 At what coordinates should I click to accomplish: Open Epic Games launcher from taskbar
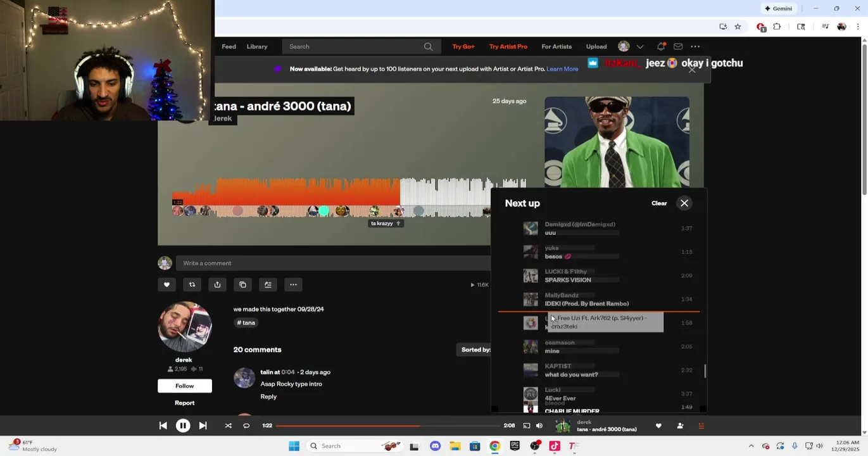point(515,446)
